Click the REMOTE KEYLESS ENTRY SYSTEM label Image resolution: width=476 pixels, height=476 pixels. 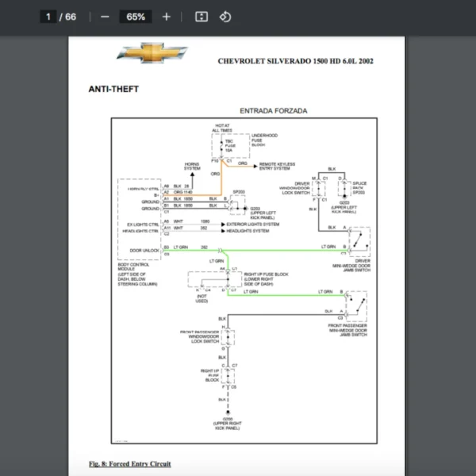pyautogui.click(x=277, y=166)
